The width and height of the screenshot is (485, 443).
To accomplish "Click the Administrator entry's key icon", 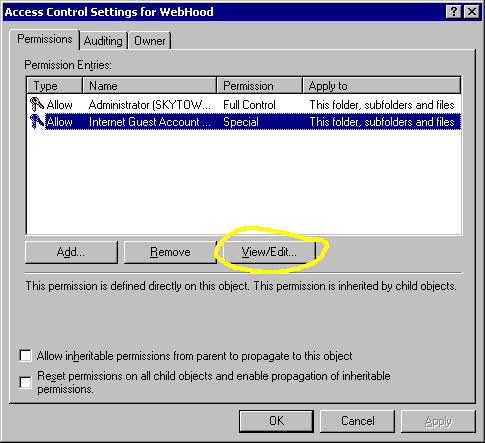I will [x=36, y=104].
